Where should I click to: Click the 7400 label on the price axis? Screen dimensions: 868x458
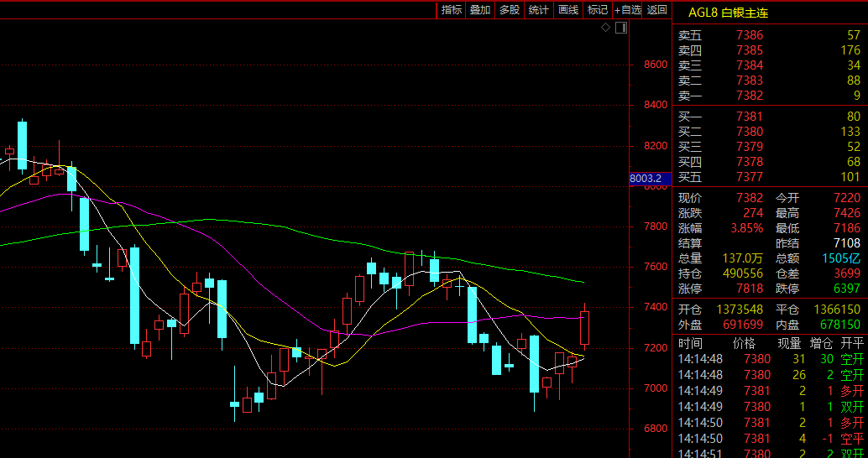click(x=656, y=307)
